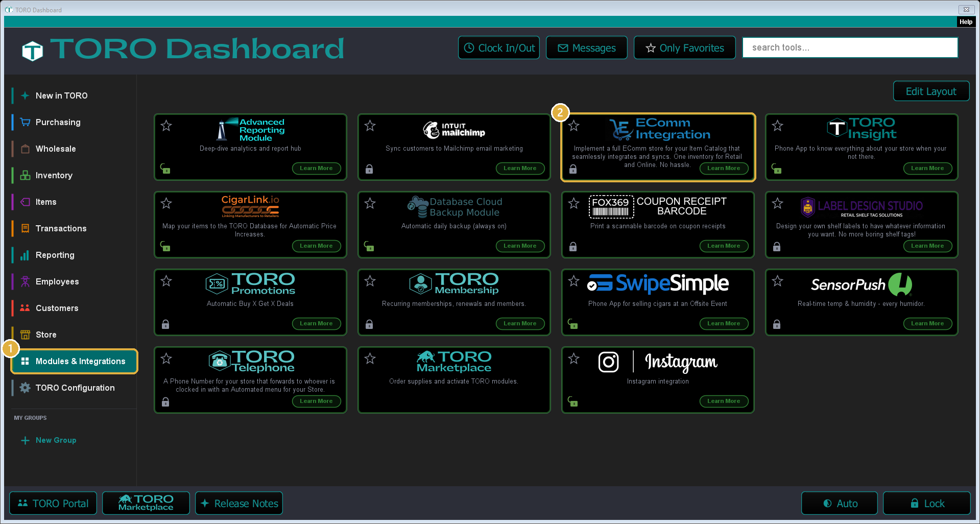Click the search tools field

tap(850, 47)
